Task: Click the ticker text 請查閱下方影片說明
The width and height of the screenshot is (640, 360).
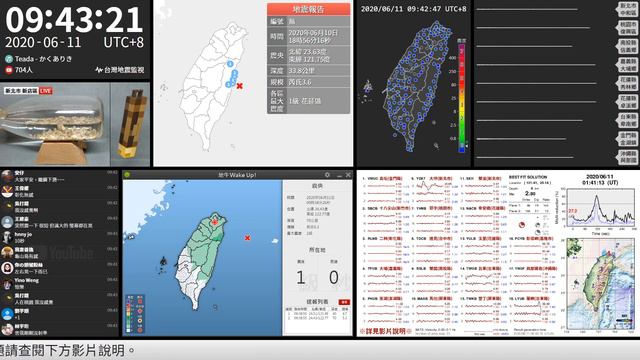Action: click(67, 350)
